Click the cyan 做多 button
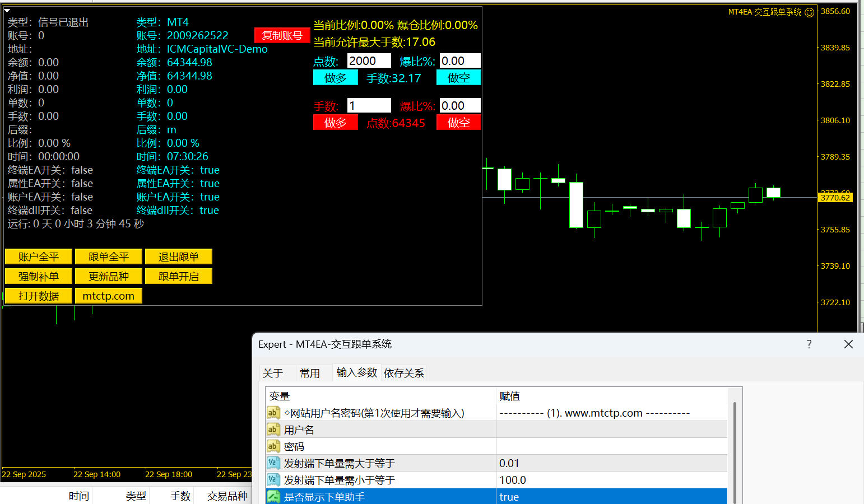 click(335, 78)
